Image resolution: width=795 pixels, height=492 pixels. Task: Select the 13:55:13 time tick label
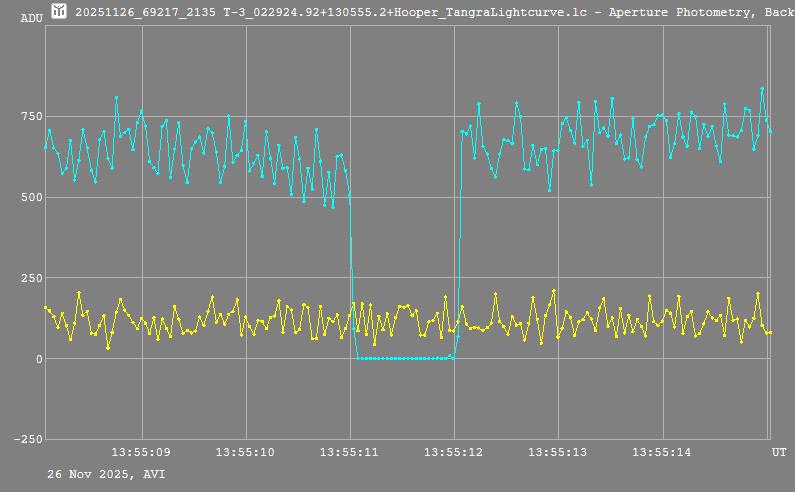(557, 453)
